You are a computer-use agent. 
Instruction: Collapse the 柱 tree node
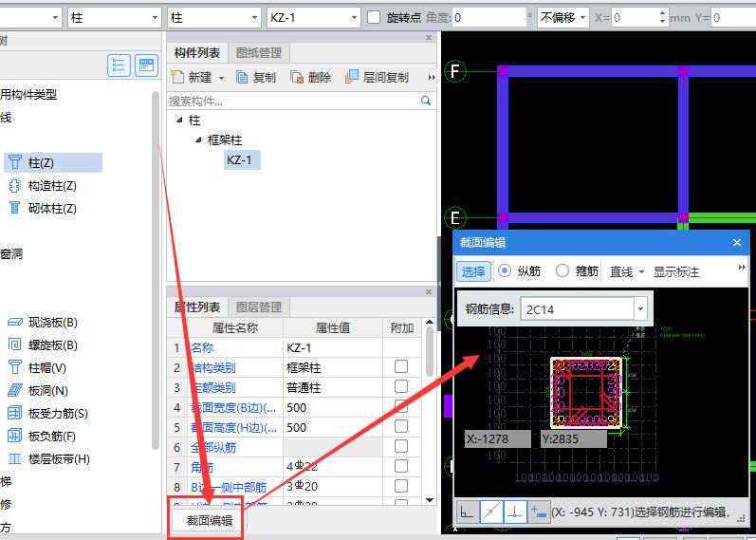pyautogui.click(x=180, y=120)
